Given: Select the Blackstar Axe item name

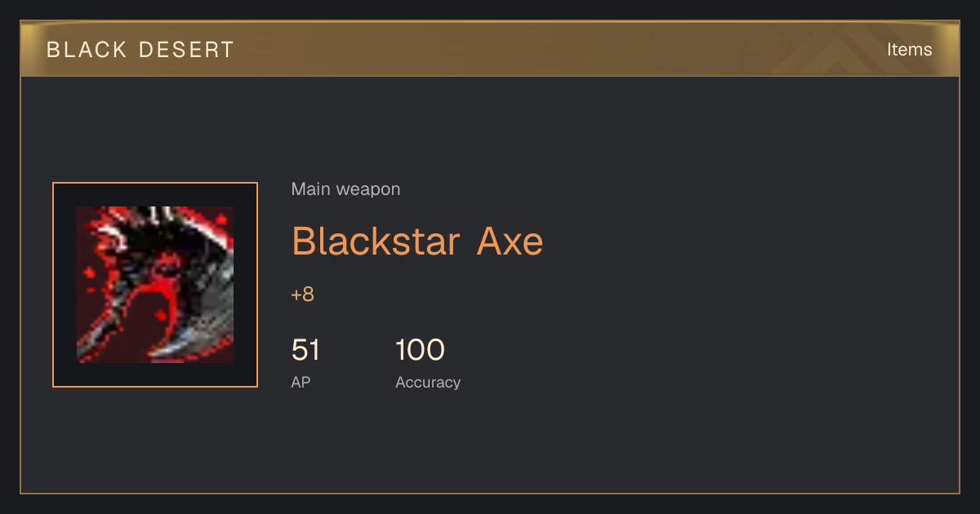Looking at the screenshot, I should pos(417,241).
